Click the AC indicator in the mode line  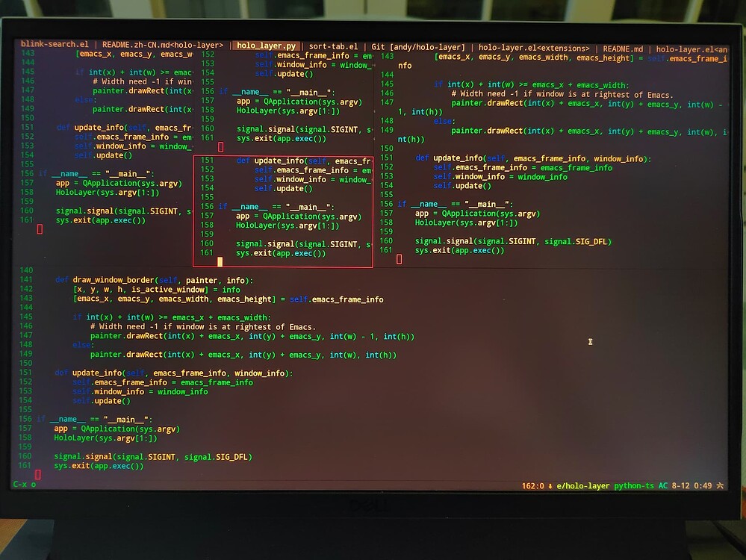(x=663, y=485)
